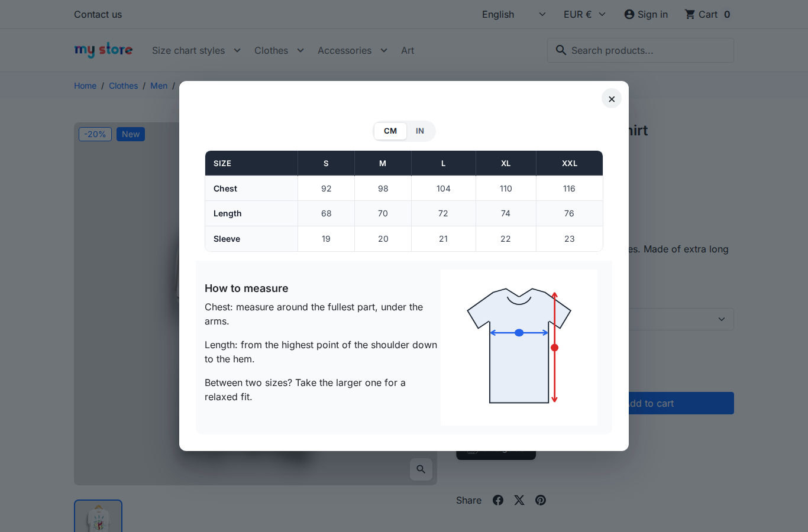Viewport: 808px width, 532px height.
Task: Open the EUR € currency dropdown
Action: pos(584,14)
